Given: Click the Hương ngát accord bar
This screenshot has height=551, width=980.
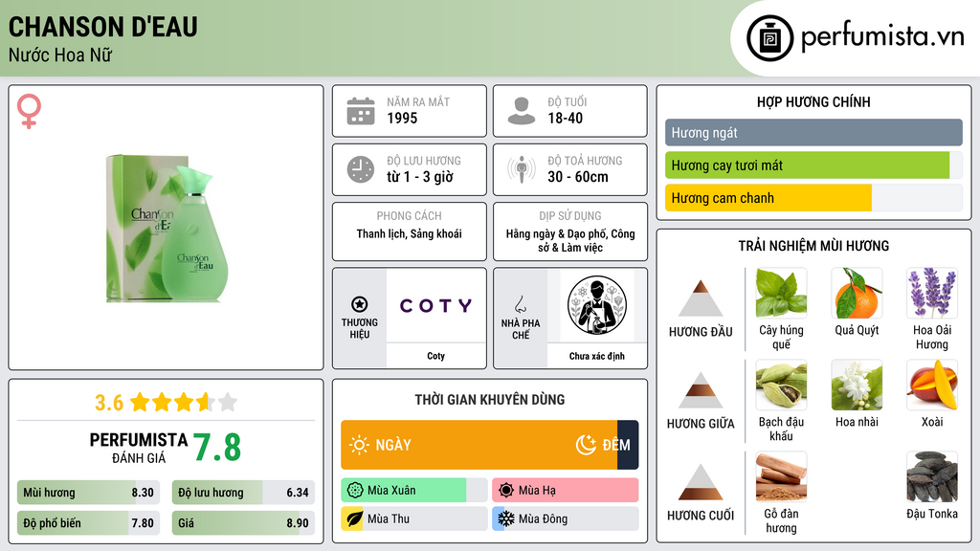Looking at the screenshot, I should (x=813, y=132).
